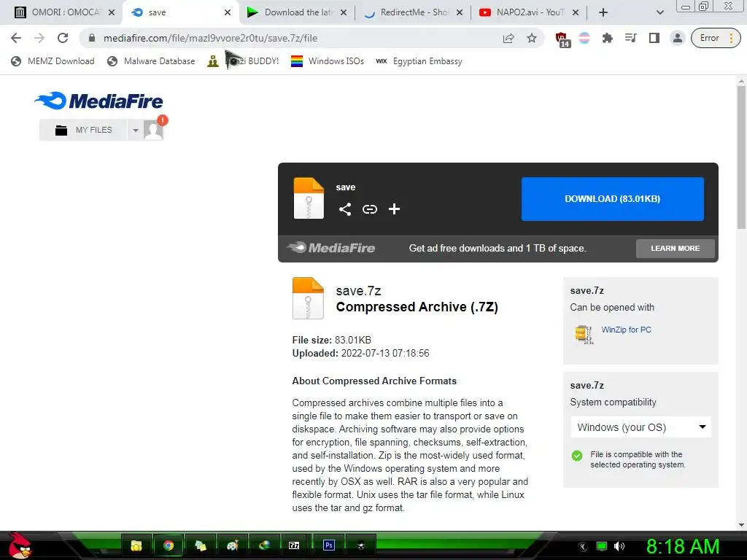The image size is (747, 560).
Task: Click the network monitor tray icon
Action: coord(602,547)
